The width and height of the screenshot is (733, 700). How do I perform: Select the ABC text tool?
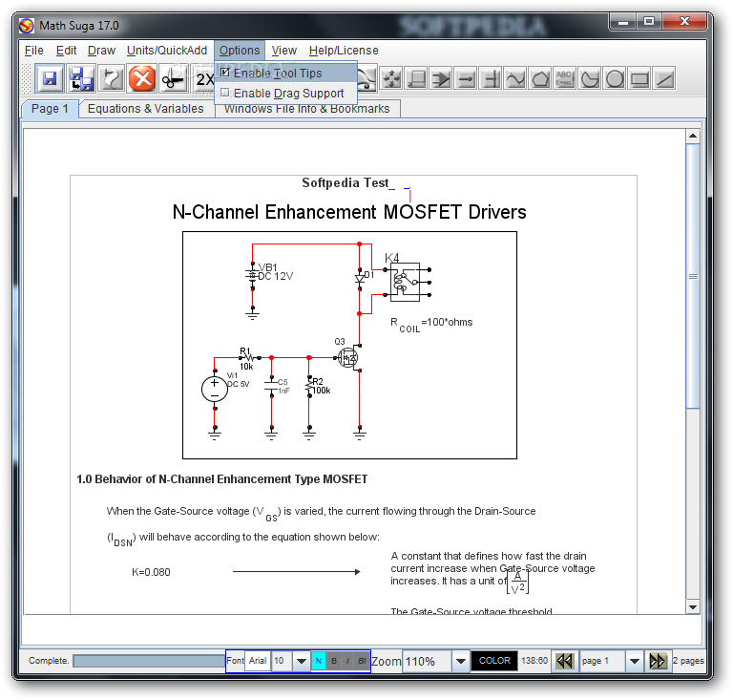coord(565,78)
